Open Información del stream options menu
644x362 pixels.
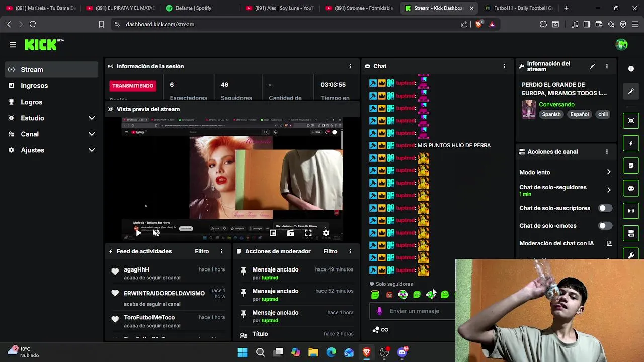607,66
